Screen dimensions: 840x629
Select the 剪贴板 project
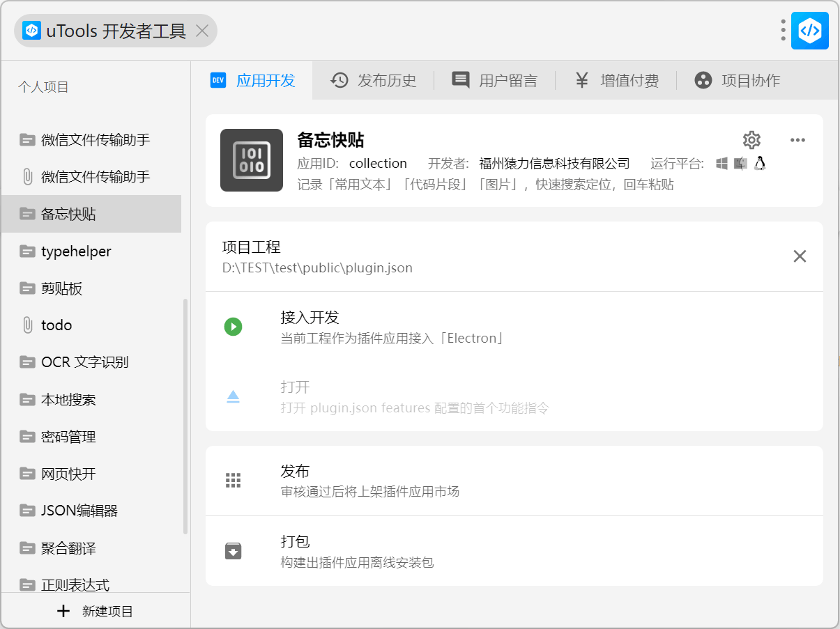[x=91, y=288]
